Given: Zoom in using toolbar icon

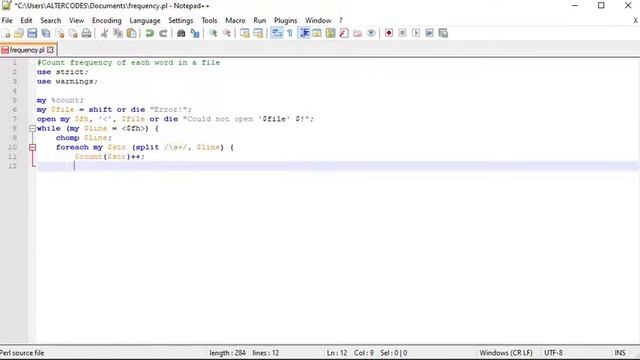Looking at the screenshot, I should point(213,33).
